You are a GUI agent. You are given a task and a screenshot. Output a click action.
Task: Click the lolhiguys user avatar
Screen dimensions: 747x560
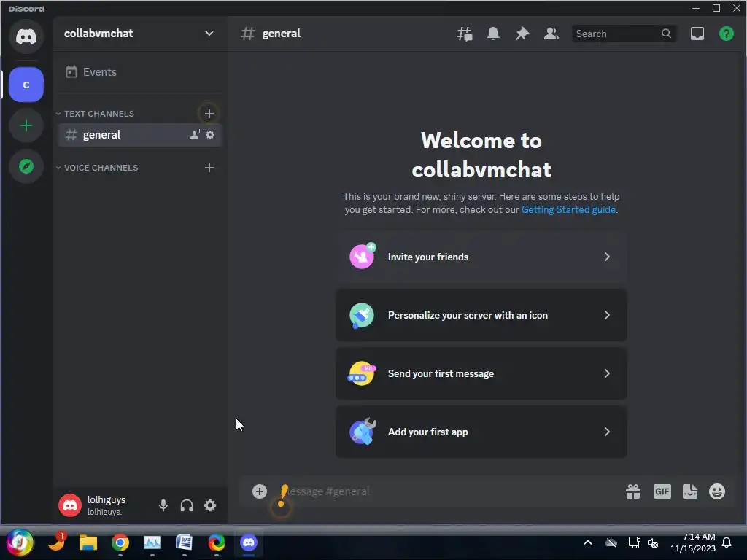point(70,505)
